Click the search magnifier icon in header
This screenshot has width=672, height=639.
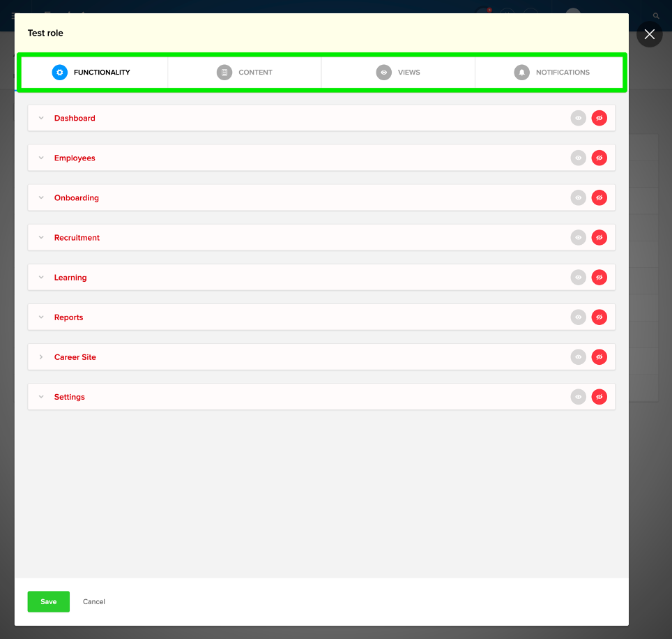pyautogui.click(x=656, y=15)
